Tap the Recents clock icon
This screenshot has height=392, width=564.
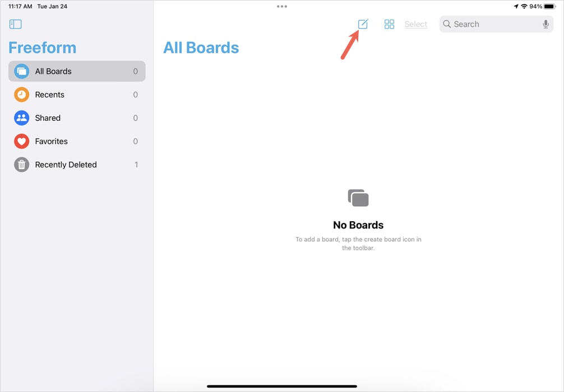(21, 95)
